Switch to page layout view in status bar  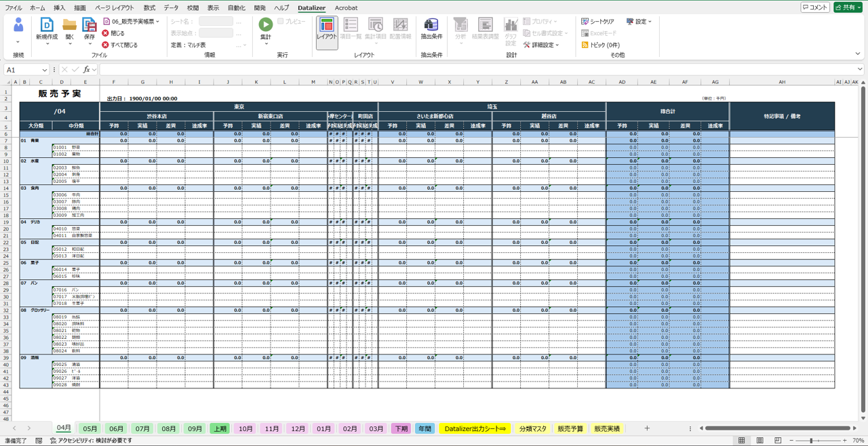(759, 441)
